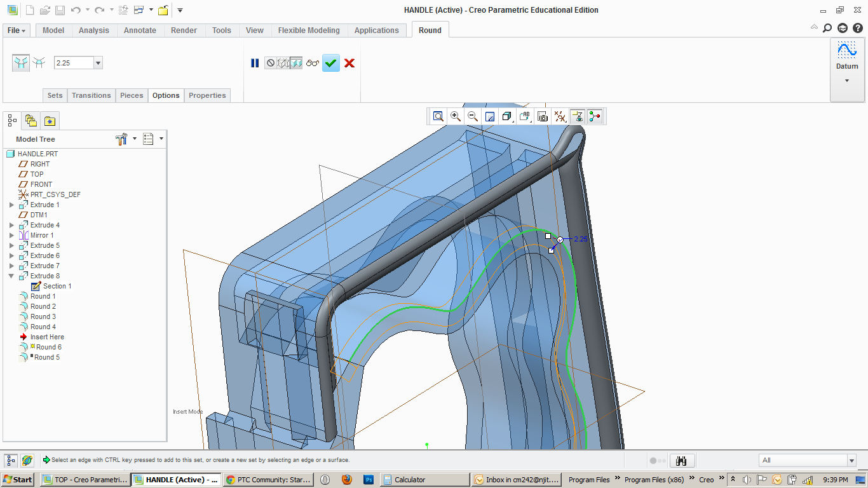Open the Datum Display Filters dropdown
The width and height of the screenshot is (868, 488).
click(560, 116)
